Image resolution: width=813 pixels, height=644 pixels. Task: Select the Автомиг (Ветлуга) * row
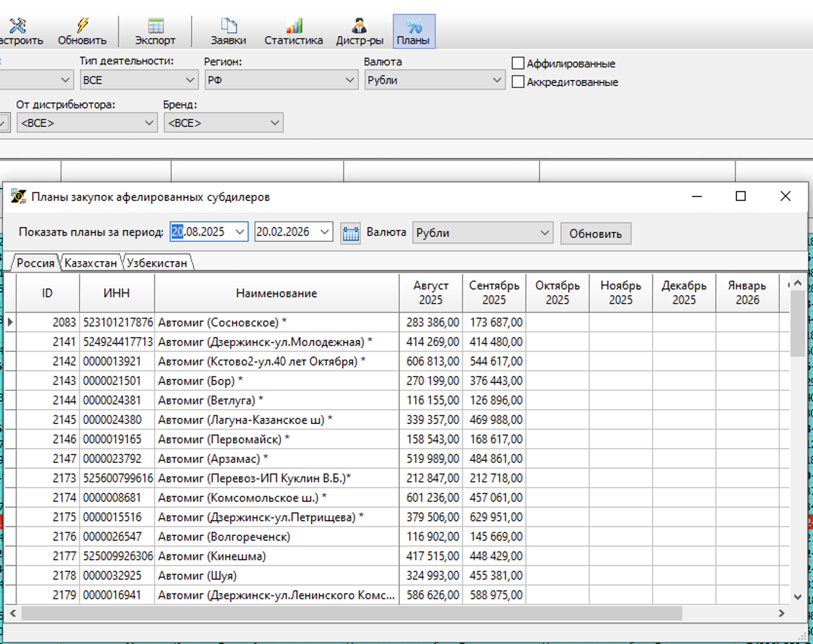coord(396,400)
